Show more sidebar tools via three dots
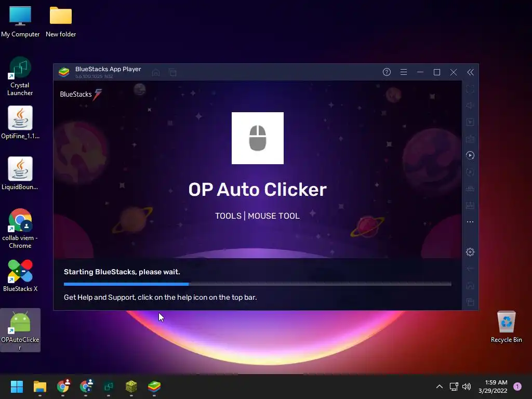 [470, 222]
